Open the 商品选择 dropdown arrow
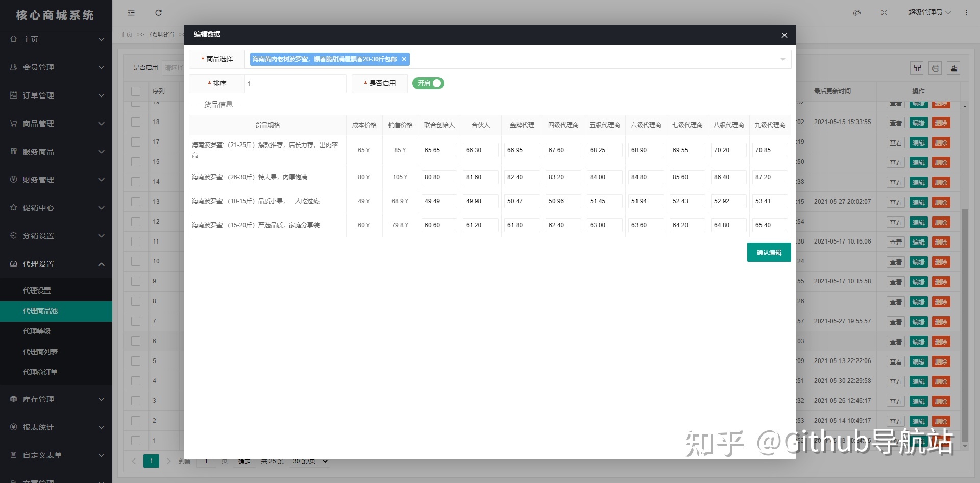 tap(782, 59)
